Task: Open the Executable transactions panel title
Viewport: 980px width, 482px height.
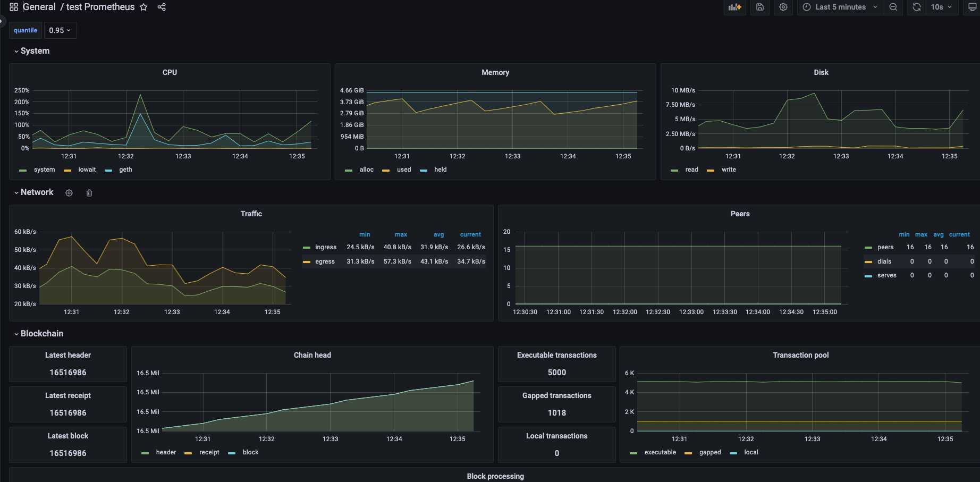Action: (x=557, y=355)
